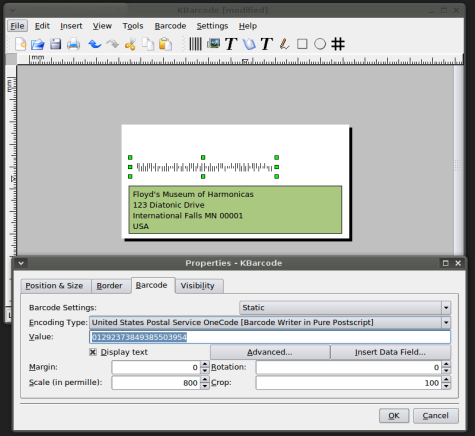The width and height of the screenshot is (475, 436).
Task: Save the label with the floppy disk icon
Action: tap(55, 44)
